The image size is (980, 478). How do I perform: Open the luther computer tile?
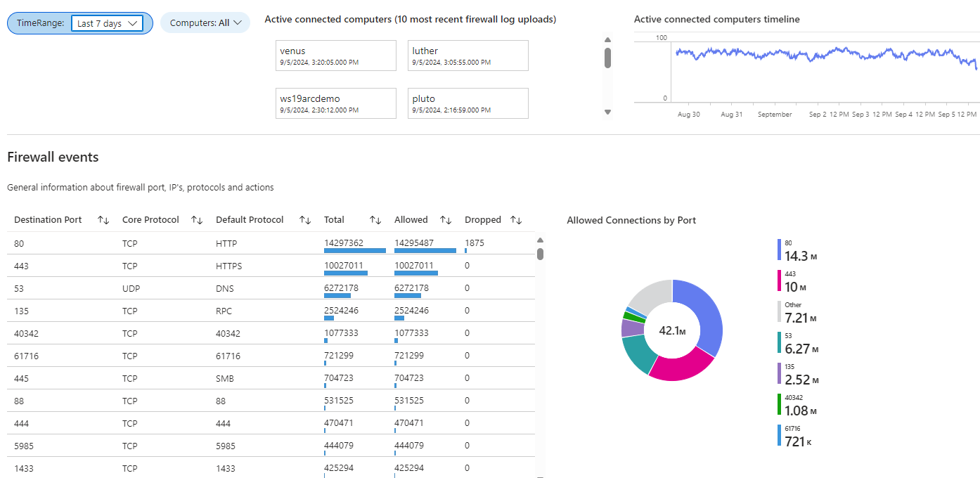468,56
